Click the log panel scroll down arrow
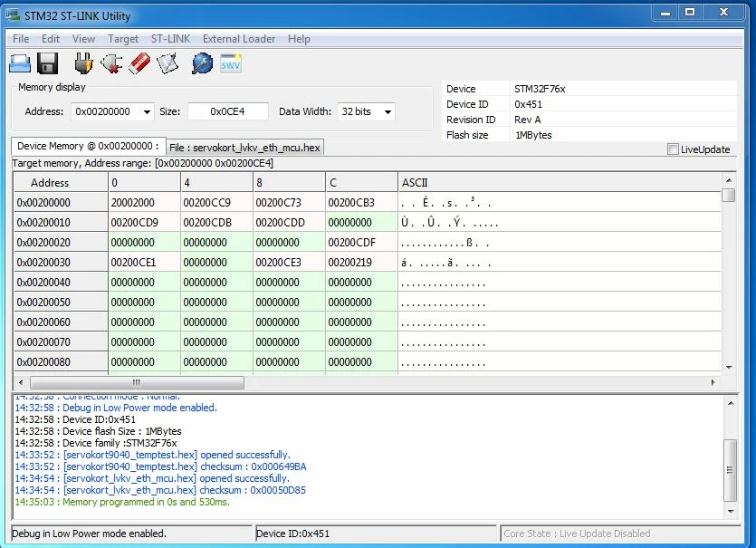The width and height of the screenshot is (756, 548). pos(731,512)
